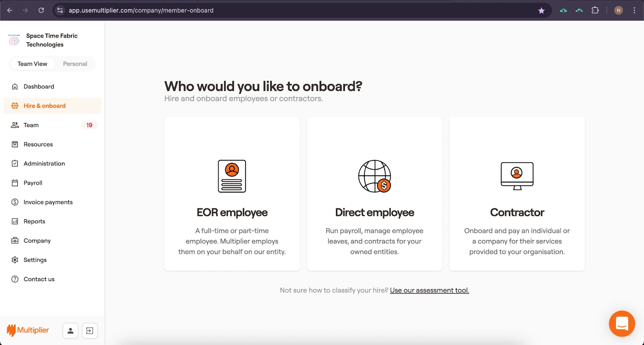Click the Settings gear icon
Image resolution: width=644 pixels, height=345 pixels.
(x=15, y=260)
